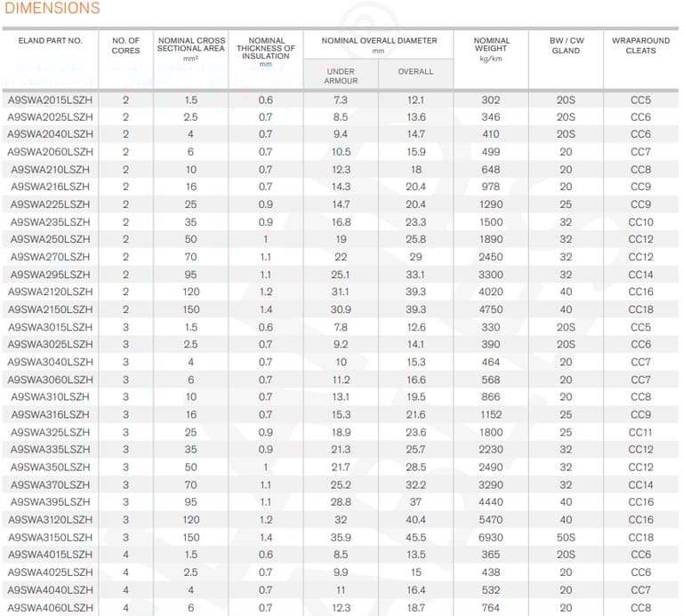Select the A9SWA3015LSZH row label
The height and width of the screenshot is (616, 683).
click(50, 327)
